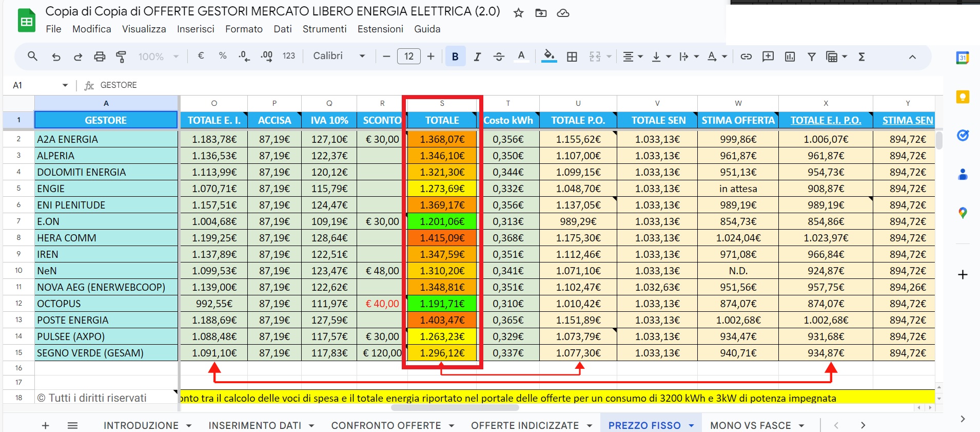Print the spreadsheet

pos(100,57)
